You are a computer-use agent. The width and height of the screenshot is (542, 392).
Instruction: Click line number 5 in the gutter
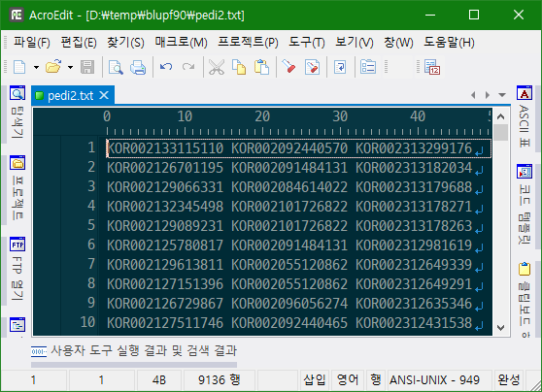pyautogui.click(x=91, y=225)
